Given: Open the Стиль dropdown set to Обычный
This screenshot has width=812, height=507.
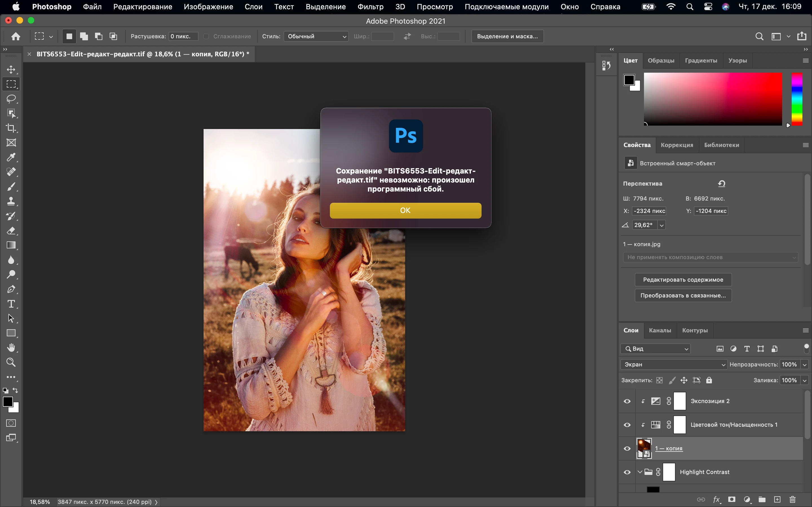Looking at the screenshot, I should coord(316,36).
